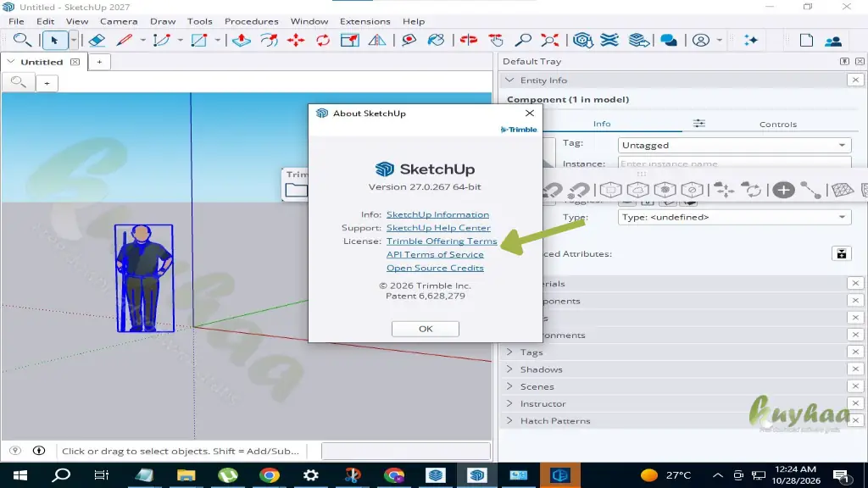Click the blue people collaboration icon
The width and height of the screenshot is (868, 488).
tap(833, 41)
